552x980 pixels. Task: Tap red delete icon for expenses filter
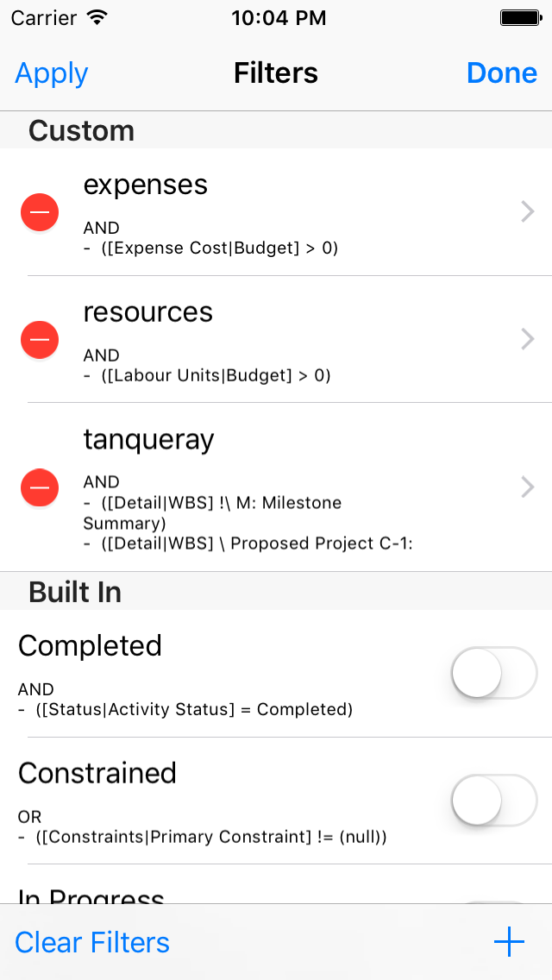(x=40, y=212)
